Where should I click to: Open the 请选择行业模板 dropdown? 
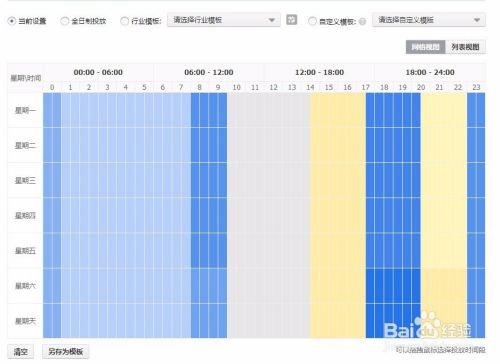click(x=224, y=20)
